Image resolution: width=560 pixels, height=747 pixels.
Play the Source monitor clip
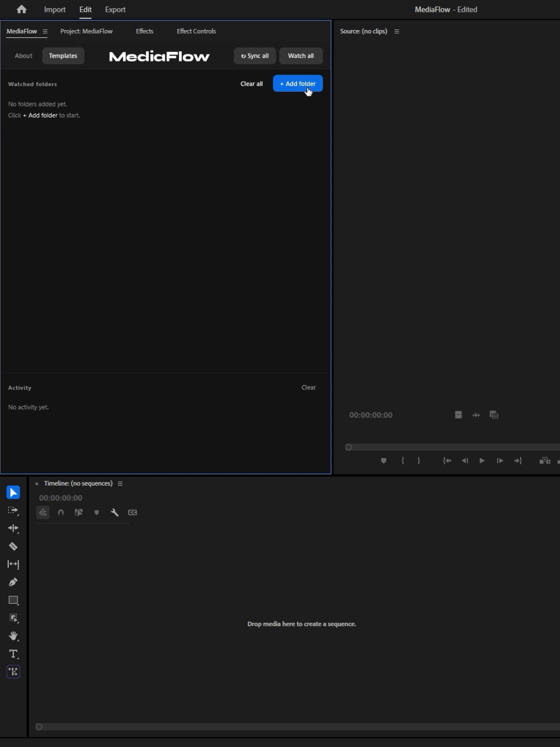[482, 461]
